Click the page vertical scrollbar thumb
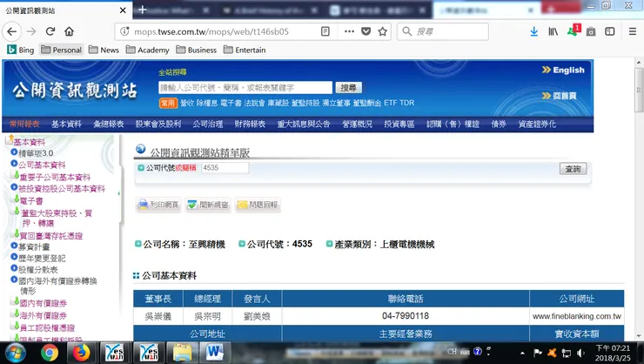Screen dimensions: 644x364 [639, 90]
